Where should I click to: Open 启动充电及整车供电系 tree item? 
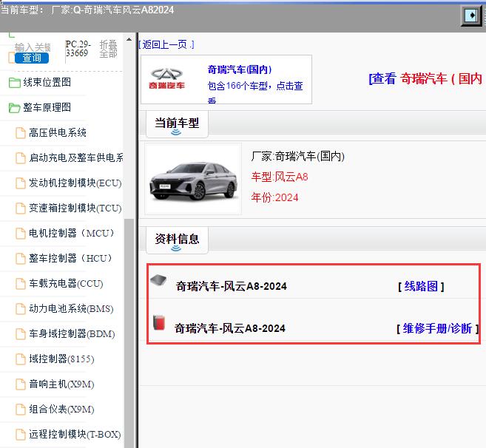pos(76,157)
